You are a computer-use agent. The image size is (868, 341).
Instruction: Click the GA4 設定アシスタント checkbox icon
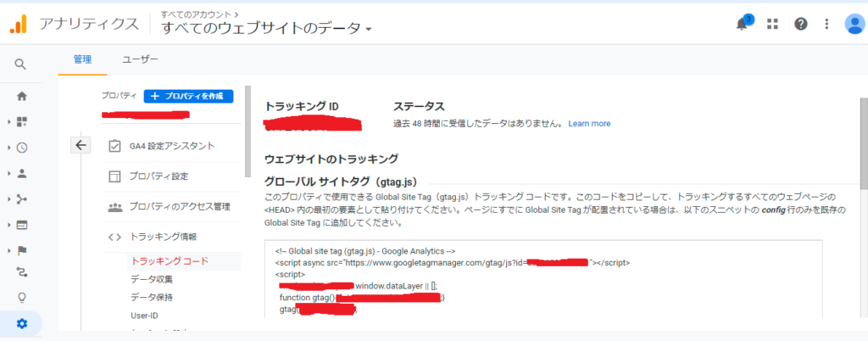114,146
